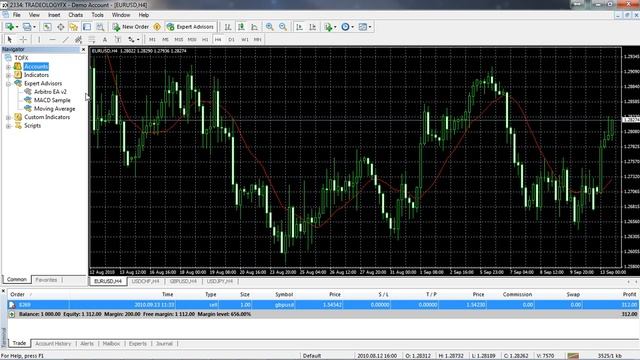640x360 pixels.
Task: Set timeframe to M1
Action: (x=152, y=40)
